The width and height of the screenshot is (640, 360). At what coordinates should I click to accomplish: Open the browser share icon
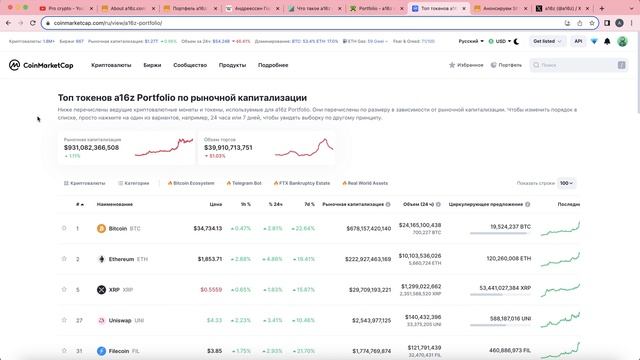click(580, 23)
